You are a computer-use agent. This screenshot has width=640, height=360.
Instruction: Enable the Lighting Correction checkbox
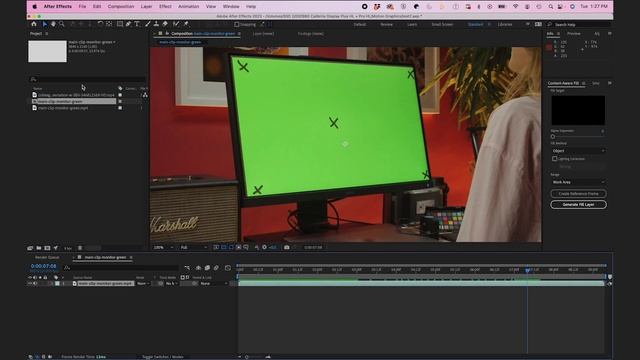coord(555,159)
